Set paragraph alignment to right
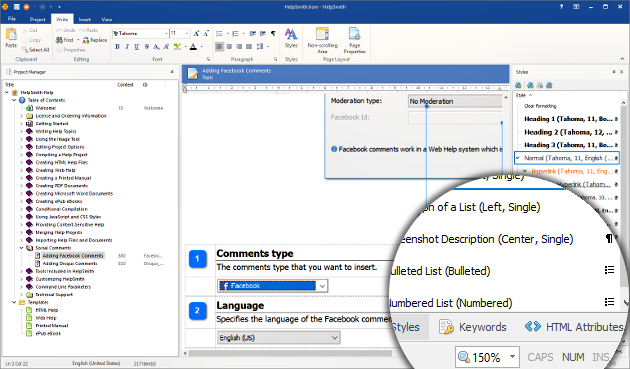The width and height of the screenshot is (630, 369). point(239,47)
